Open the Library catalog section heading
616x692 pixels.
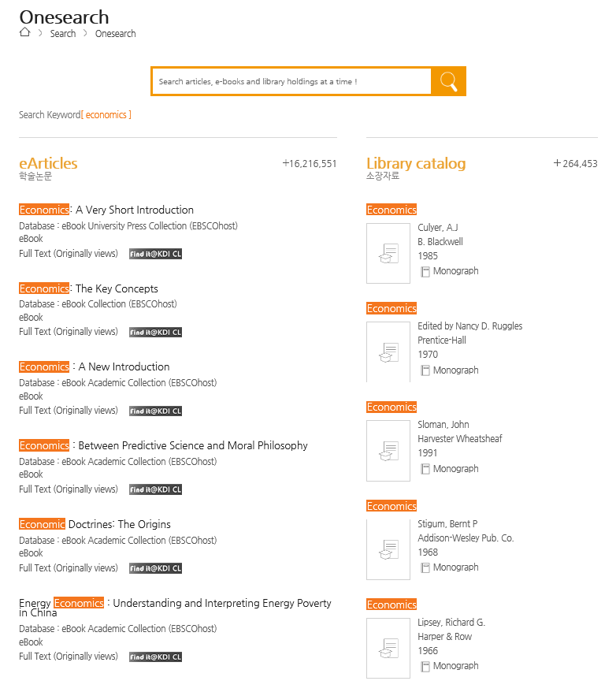point(416,164)
